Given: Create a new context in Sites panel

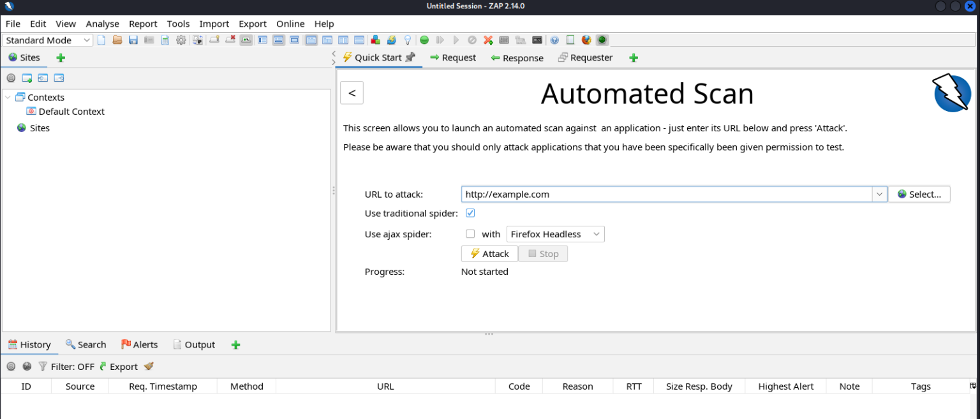Looking at the screenshot, I should click(27, 77).
